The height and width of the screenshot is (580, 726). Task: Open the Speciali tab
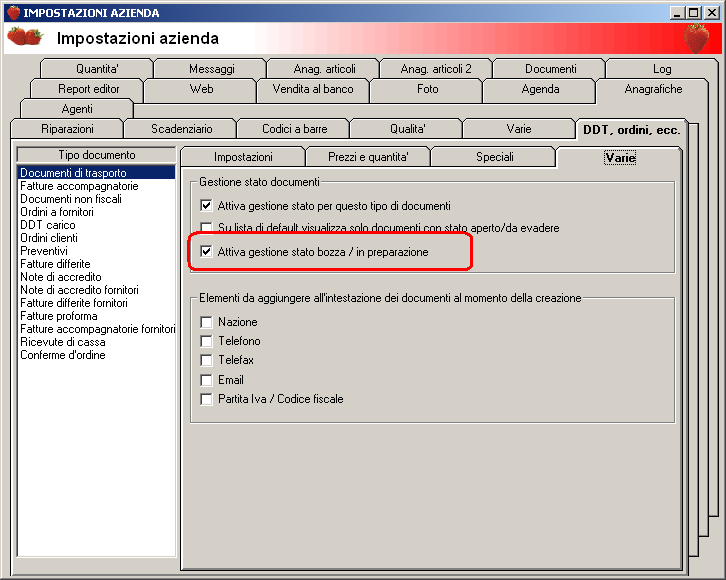tap(494, 157)
